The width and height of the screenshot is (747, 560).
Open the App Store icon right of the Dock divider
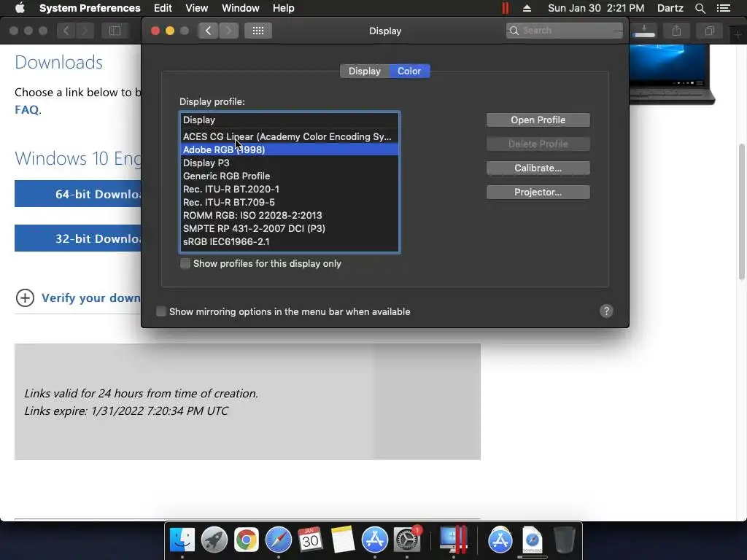pos(500,540)
